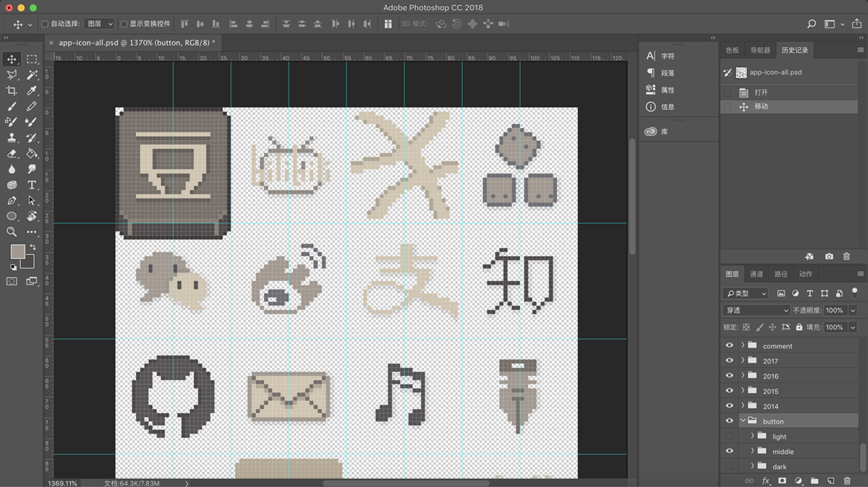Expand the 2017 layer group
This screenshot has width=868, height=487.
tap(742, 361)
